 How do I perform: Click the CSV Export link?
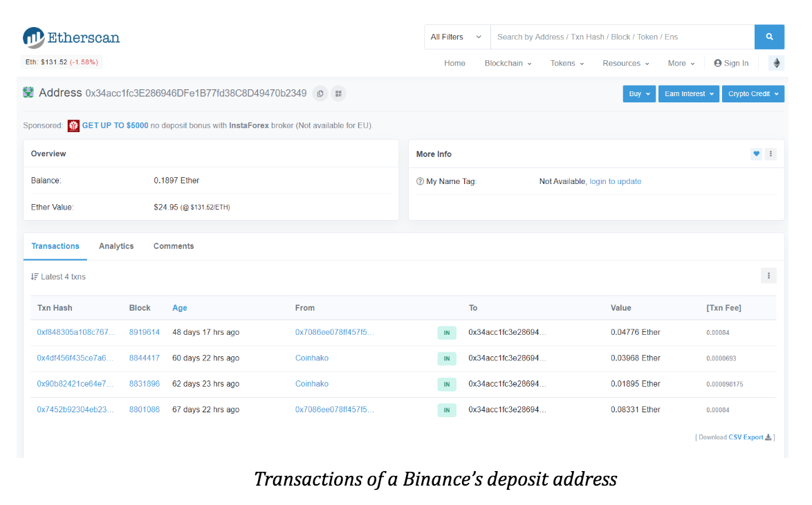tap(746, 437)
